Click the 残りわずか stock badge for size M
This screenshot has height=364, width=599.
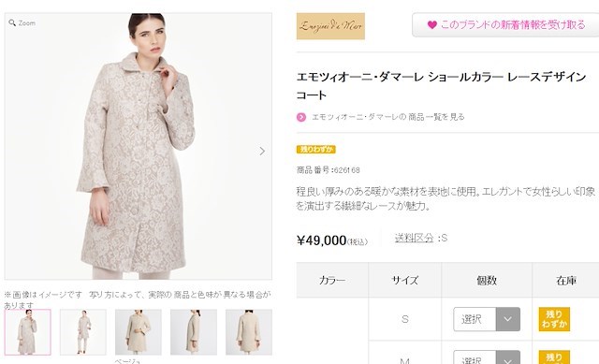[554, 357]
